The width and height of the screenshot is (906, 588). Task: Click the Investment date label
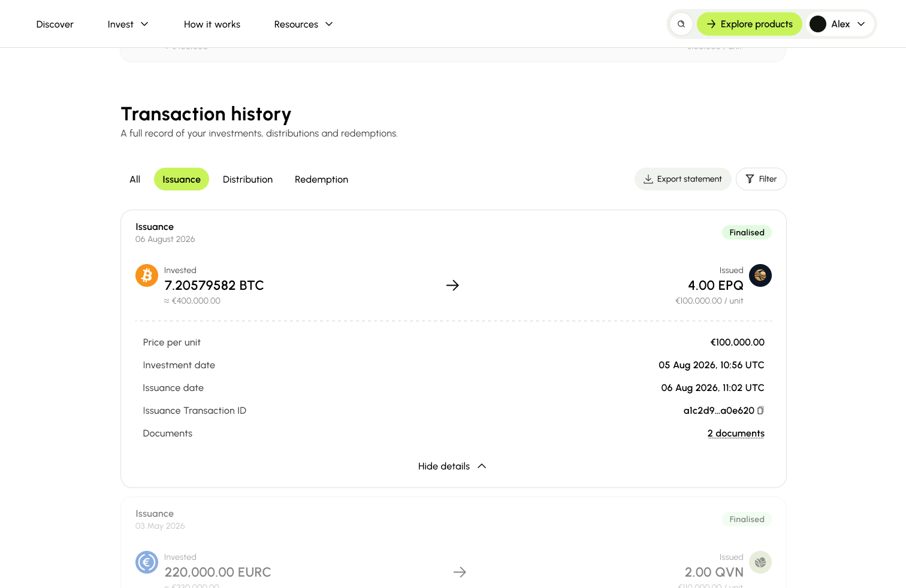179,365
